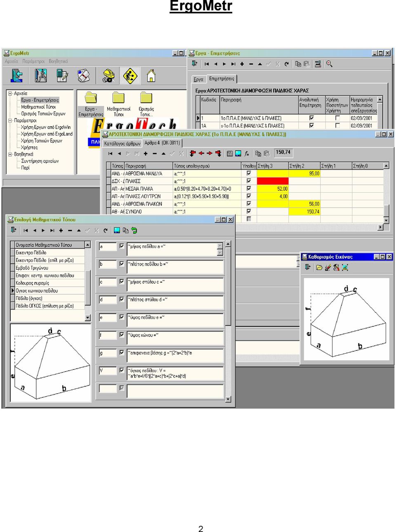396x532 pixels.
Task: Delete record with minus in ΑΡΧΙΤΕΚΤΟΝΙΚΗ ΔΙΑΜΟΡΦΩΣΗ toolbar
Action: [x=155, y=154]
